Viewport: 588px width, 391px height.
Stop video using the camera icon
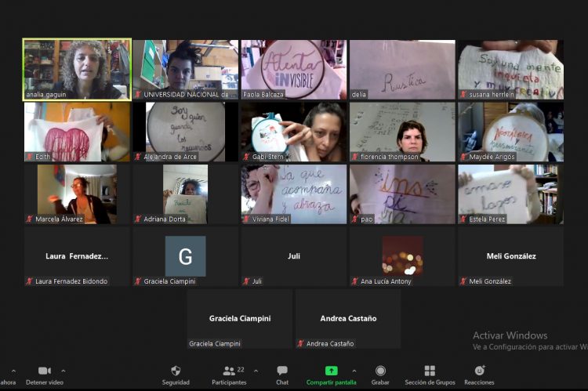(44, 371)
